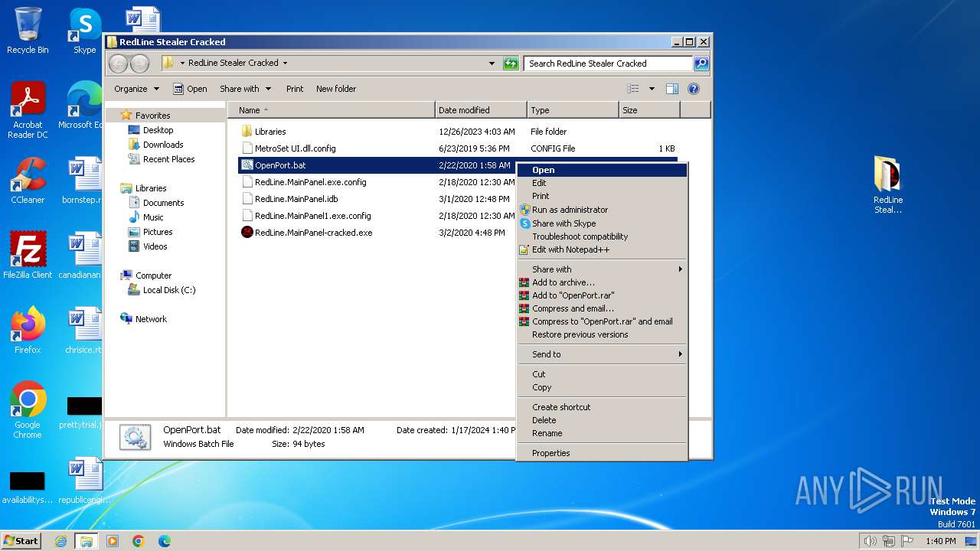Select the Libraries folder icon in file list

(x=247, y=132)
